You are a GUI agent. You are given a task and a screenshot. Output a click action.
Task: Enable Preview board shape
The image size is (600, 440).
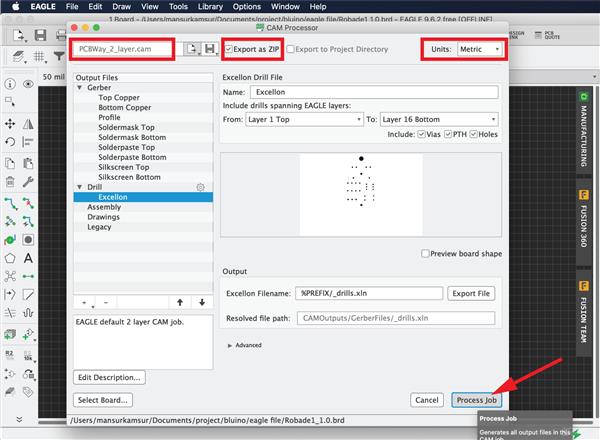[x=426, y=253]
